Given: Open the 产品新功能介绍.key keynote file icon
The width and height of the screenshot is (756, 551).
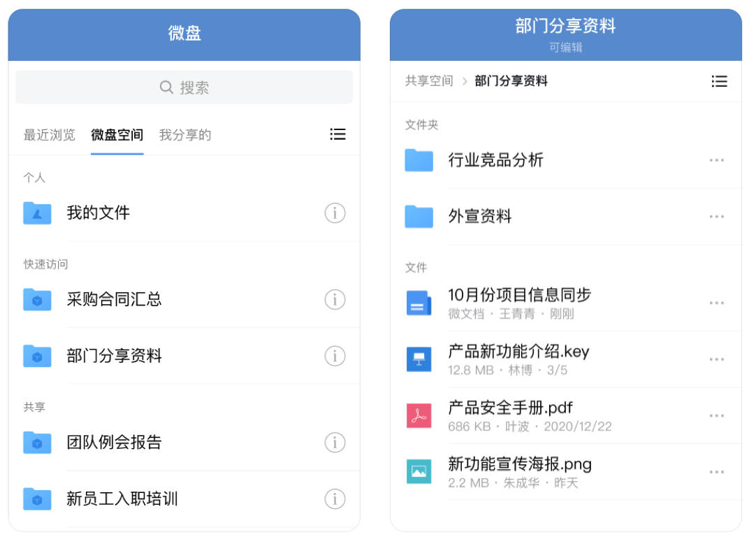Looking at the screenshot, I should (x=419, y=359).
